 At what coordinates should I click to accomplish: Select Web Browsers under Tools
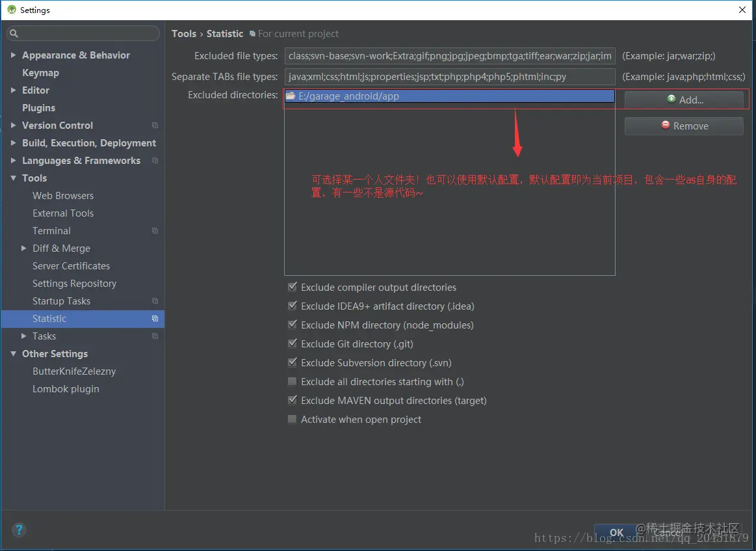point(63,196)
